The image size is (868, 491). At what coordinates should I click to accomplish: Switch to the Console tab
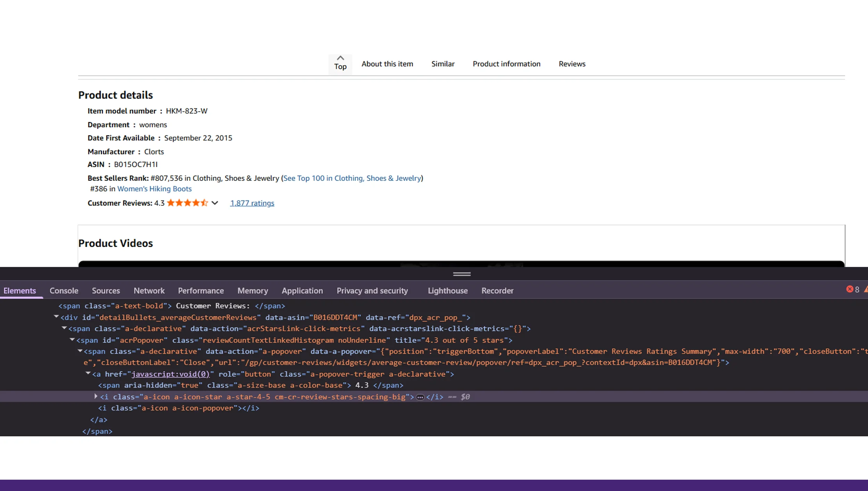click(x=64, y=291)
